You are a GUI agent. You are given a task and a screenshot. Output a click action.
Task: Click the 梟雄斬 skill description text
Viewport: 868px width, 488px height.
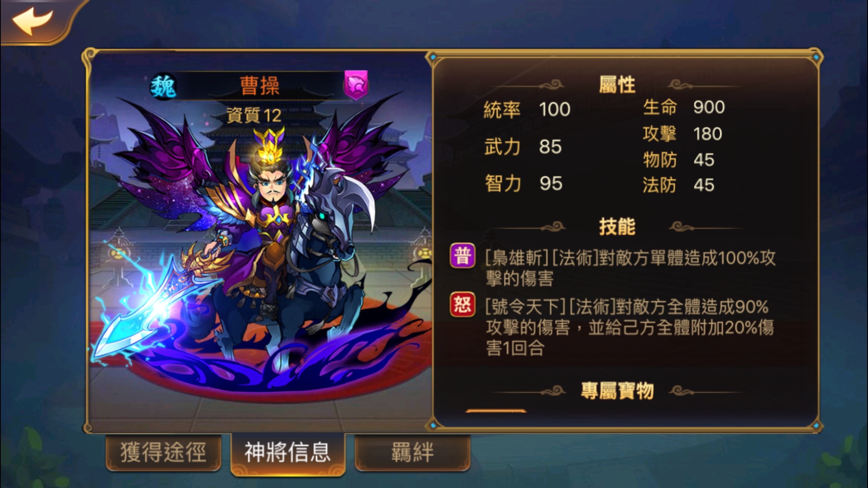(x=630, y=268)
